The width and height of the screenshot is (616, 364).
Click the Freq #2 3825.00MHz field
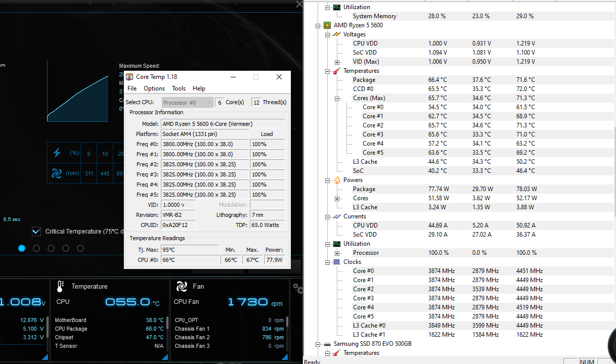point(205,164)
